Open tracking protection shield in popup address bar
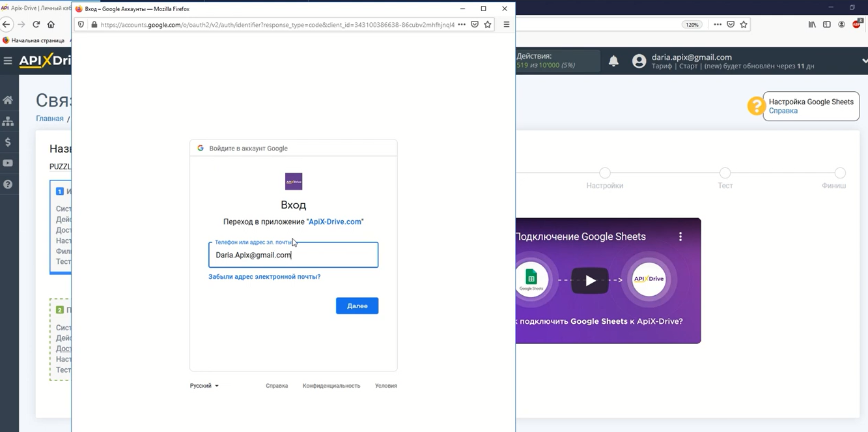The height and width of the screenshot is (432, 868). tap(81, 25)
